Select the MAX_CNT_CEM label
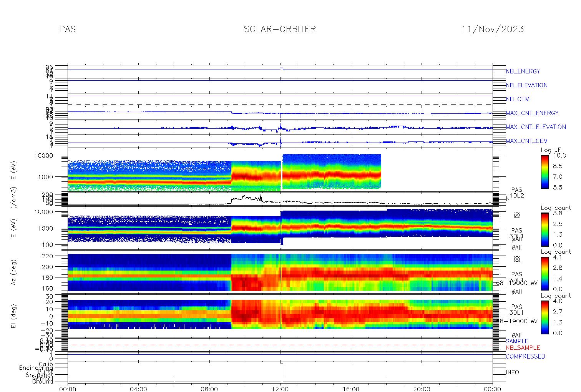The height and width of the screenshot is (392, 581). tap(527, 141)
